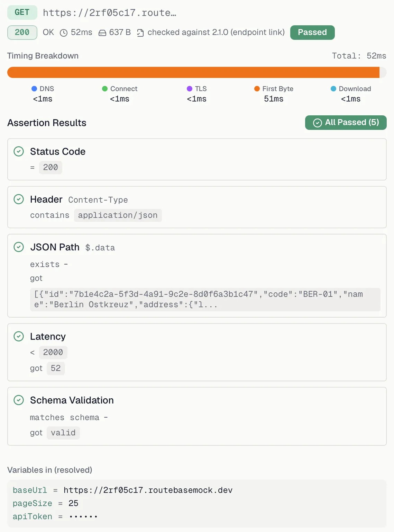Screen dimensions: 394x532
Task: Click the Total: 52ms label
Action: coord(359,56)
